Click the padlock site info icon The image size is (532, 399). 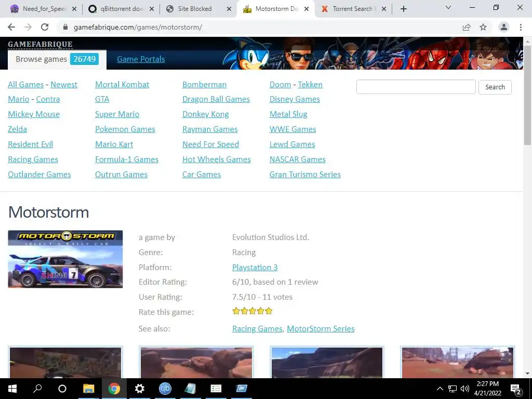pos(65,27)
